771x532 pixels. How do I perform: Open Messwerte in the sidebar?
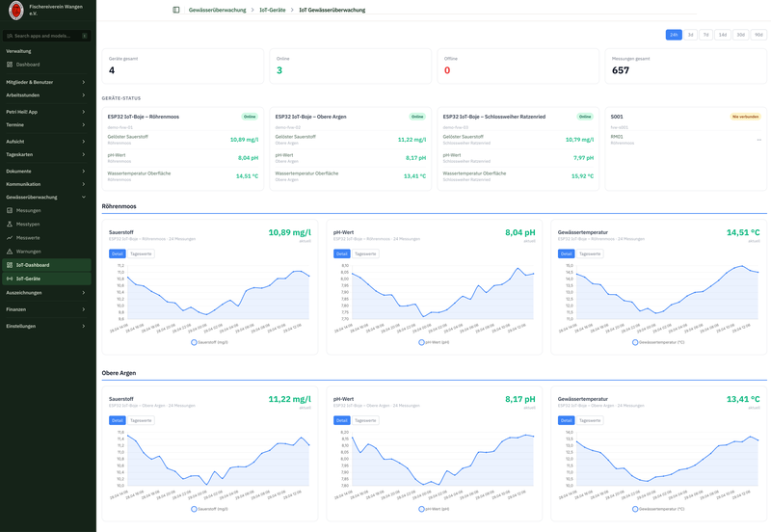tap(28, 237)
